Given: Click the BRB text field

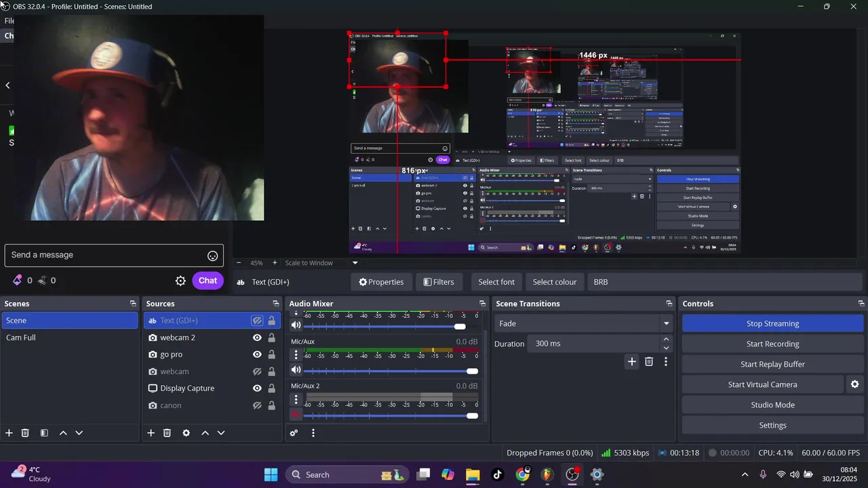Looking at the screenshot, I should point(726,282).
